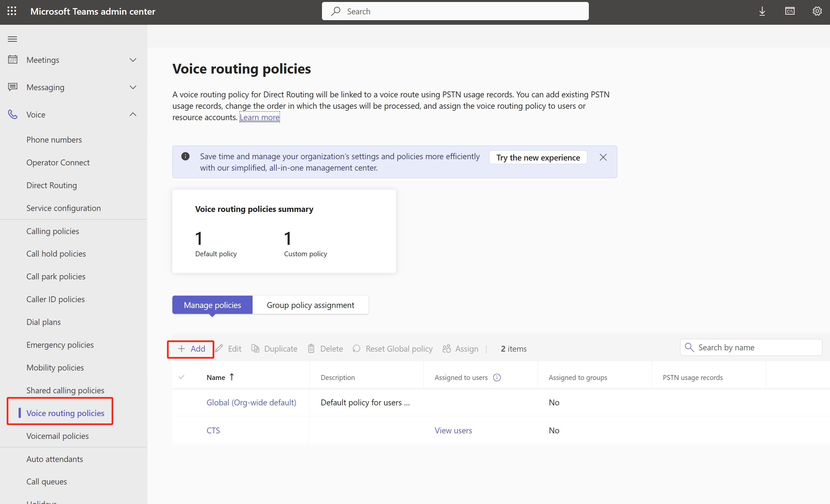Open Direct Routing page
Screen dimensions: 830x504
pyautogui.click(x=51, y=185)
